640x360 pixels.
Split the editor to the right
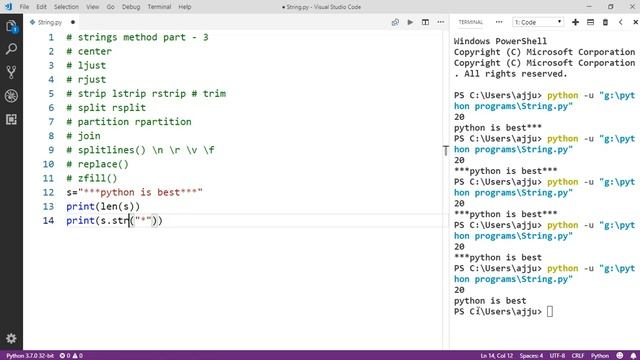(425, 22)
